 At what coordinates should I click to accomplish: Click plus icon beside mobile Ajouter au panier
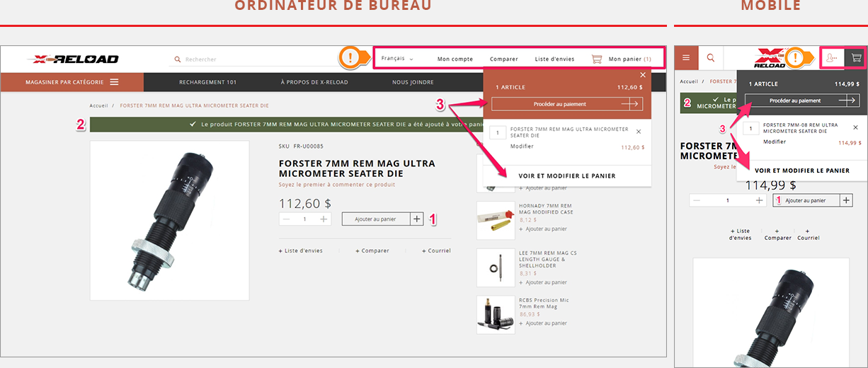pos(846,200)
